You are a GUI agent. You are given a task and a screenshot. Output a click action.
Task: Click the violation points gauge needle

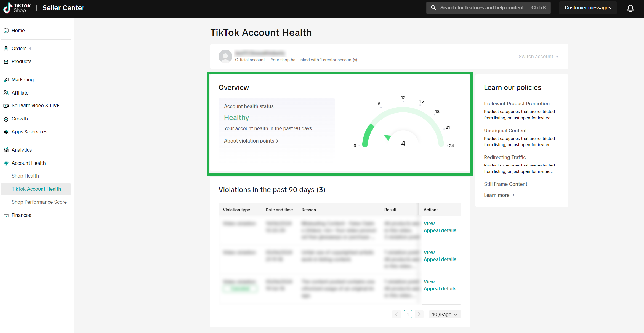388,137
